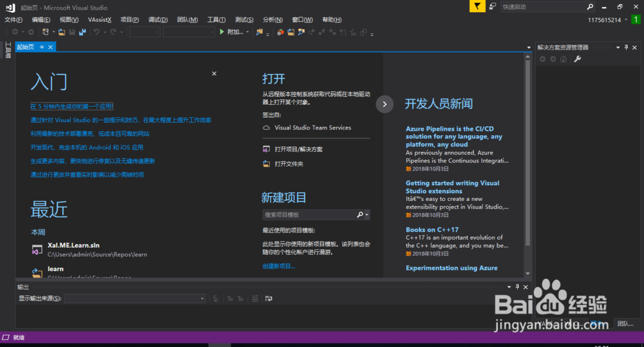644x347 pixels.
Task: Click the Save All icon
Action: point(82,32)
